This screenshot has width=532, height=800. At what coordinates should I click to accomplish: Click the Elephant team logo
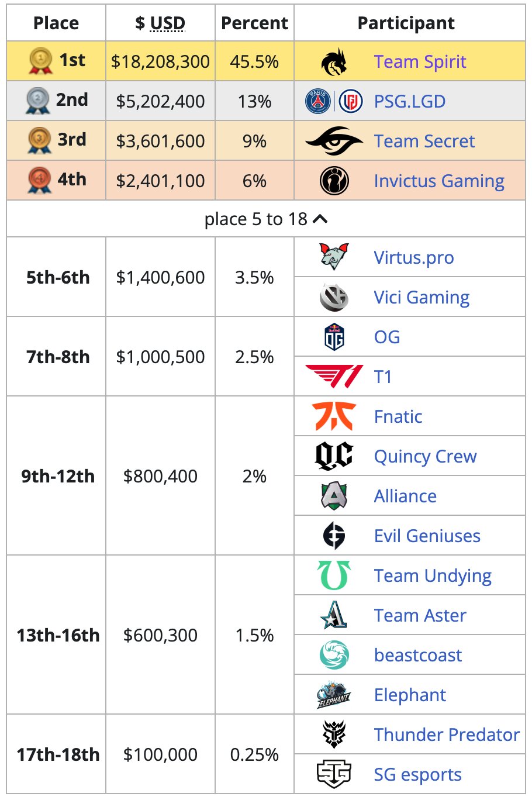click(334, 694)
